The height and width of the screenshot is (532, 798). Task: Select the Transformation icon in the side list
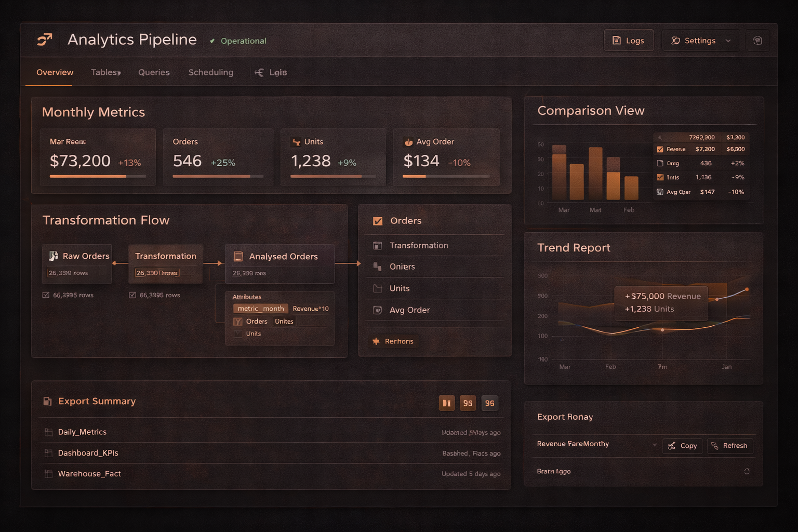tap(377, 245)
